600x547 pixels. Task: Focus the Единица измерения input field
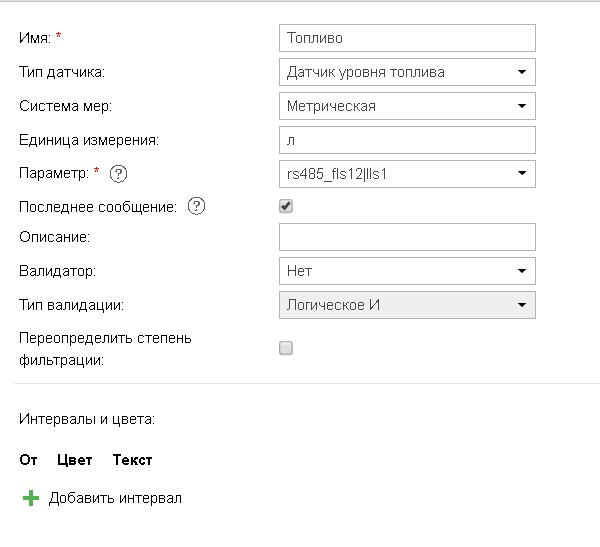(407, 140)
